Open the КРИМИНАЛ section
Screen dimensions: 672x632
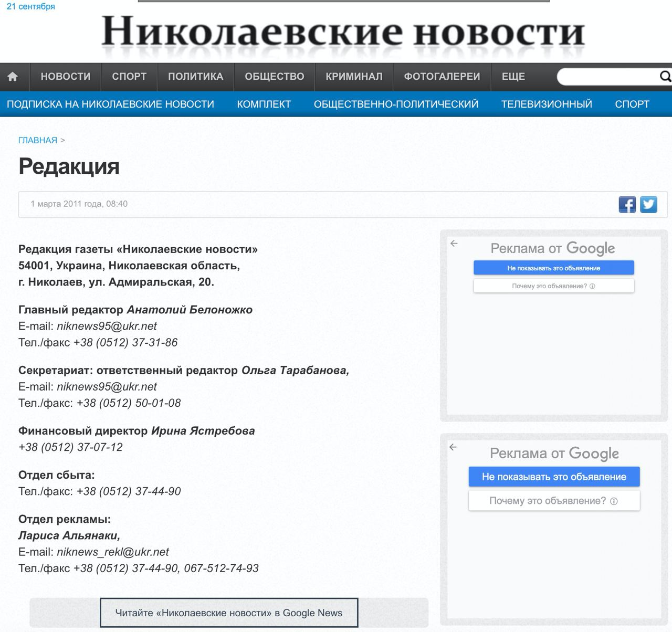point(354,77)
